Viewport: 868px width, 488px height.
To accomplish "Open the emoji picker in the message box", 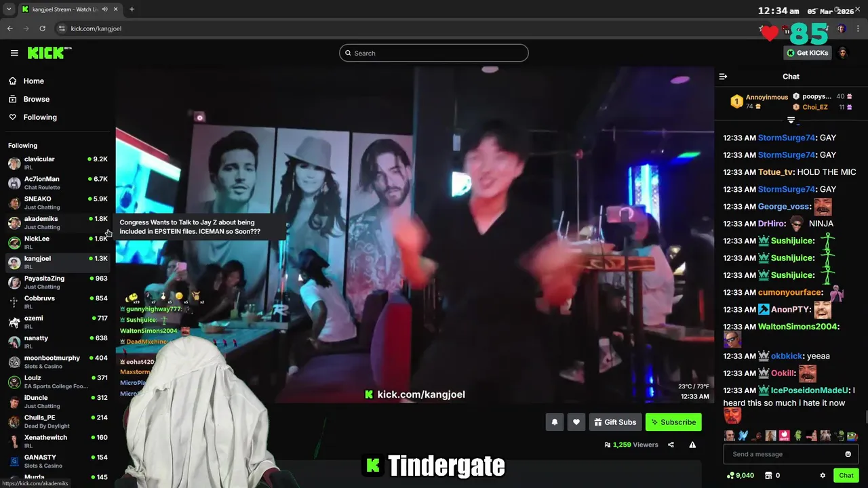I will click(x=848, y=454).
